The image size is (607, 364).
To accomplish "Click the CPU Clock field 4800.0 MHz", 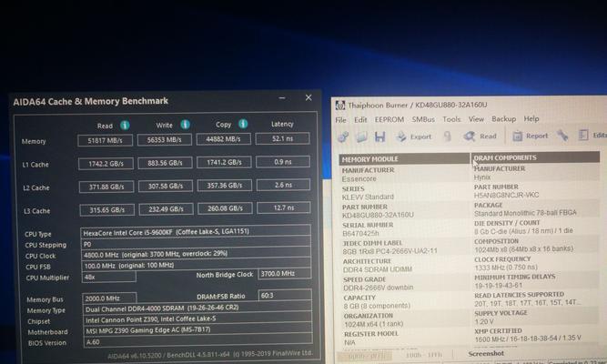I will [x=196, y=254].
